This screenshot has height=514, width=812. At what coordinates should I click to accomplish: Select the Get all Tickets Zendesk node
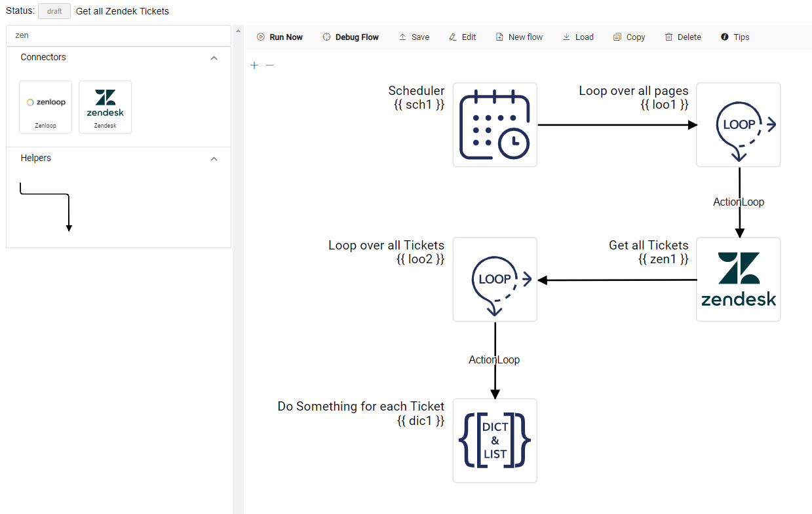pyautogui.click(x=739, y=280)
